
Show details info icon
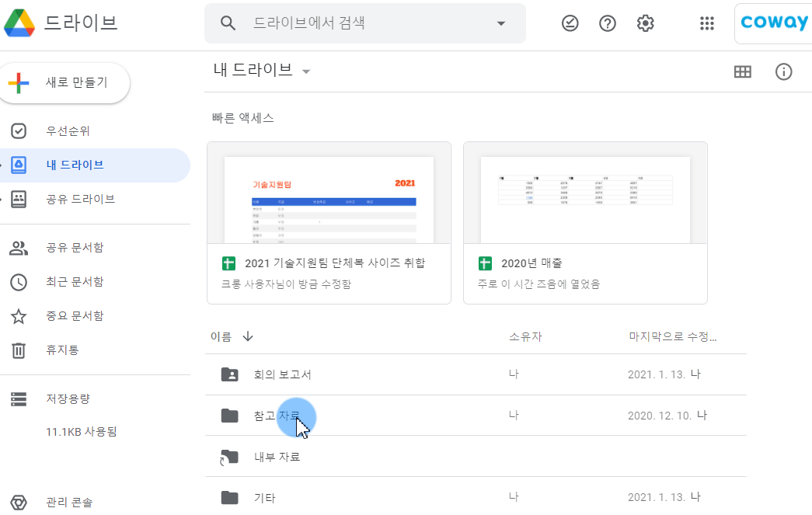pyautogui.click(x=783, y=71)
